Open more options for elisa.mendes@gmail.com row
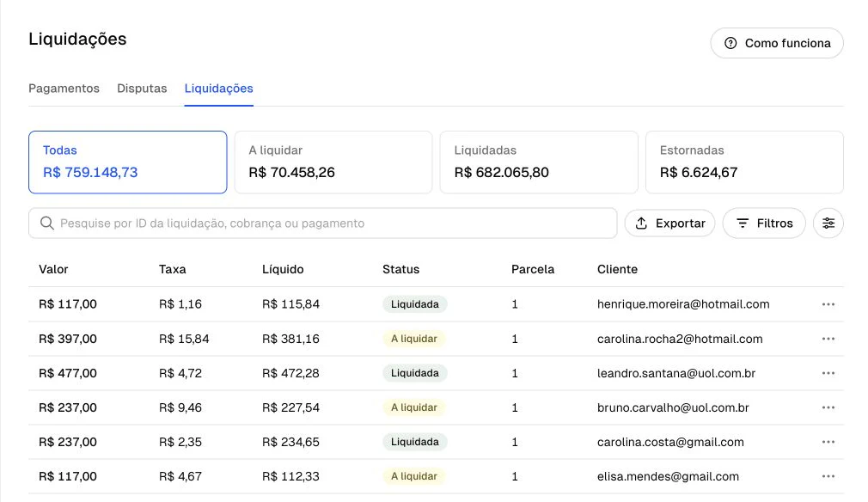The image size is (868, 502). pyautogui.click(x=828, y=476)
